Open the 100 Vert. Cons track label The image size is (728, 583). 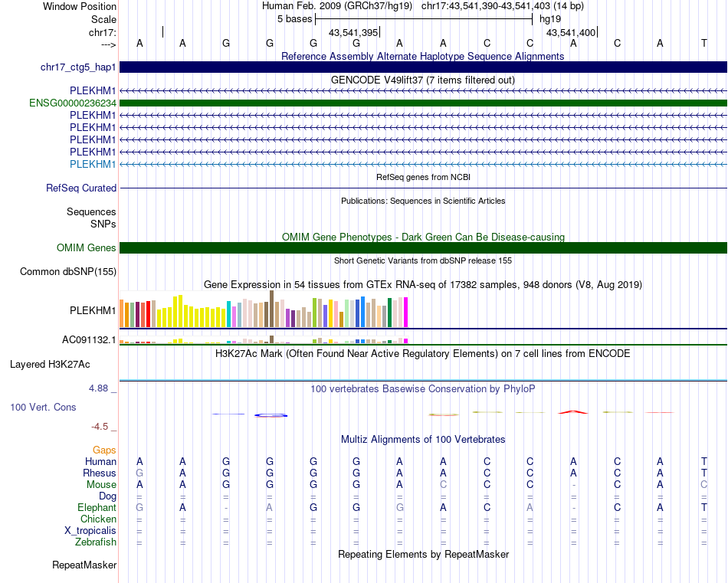point(43,407)
